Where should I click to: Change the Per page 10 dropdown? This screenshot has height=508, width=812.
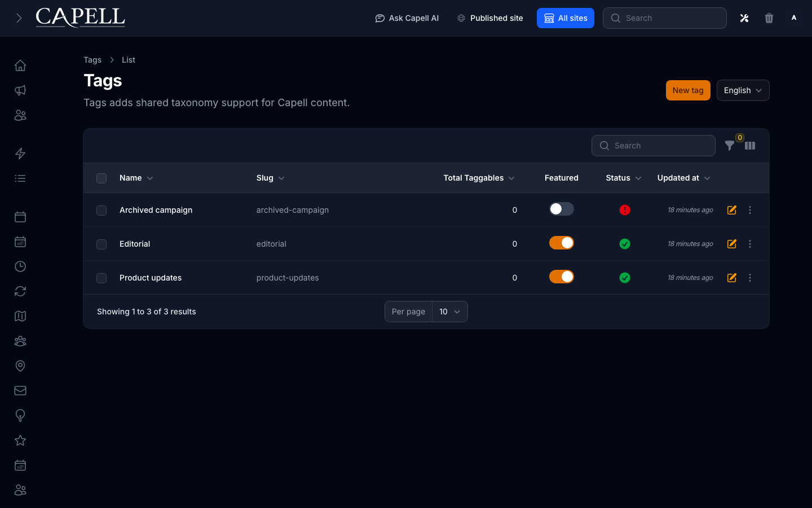450,312
